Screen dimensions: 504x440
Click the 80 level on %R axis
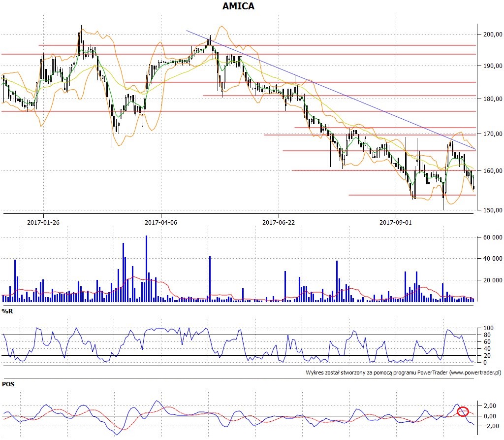pyautogui.click(x=487, y=335)
